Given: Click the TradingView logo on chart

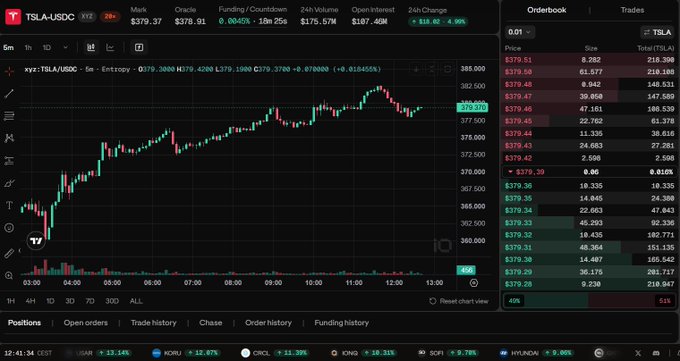Looking at the screenshot, I should click(36, 241).
